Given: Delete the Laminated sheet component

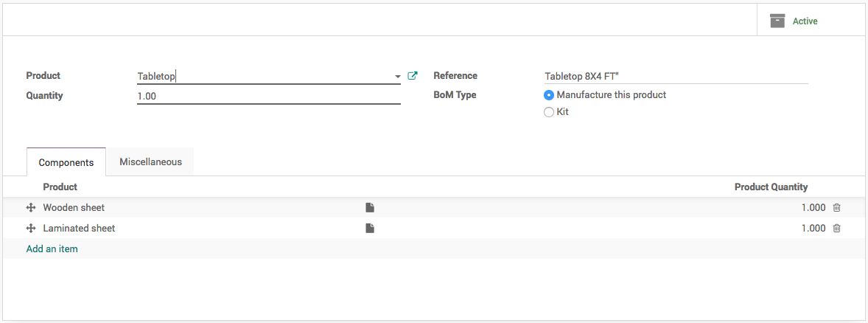Looking at the screenshot, I should pos(836,229).
